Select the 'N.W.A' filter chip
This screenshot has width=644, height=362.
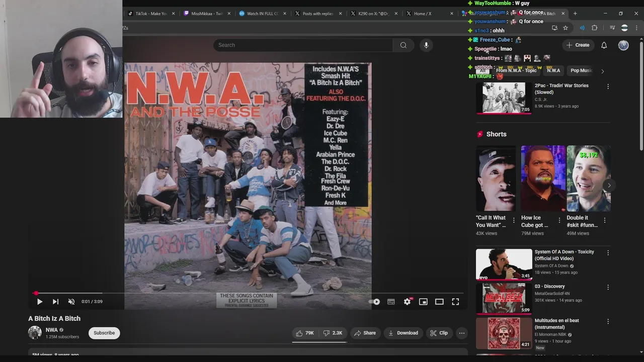(553, 70)
